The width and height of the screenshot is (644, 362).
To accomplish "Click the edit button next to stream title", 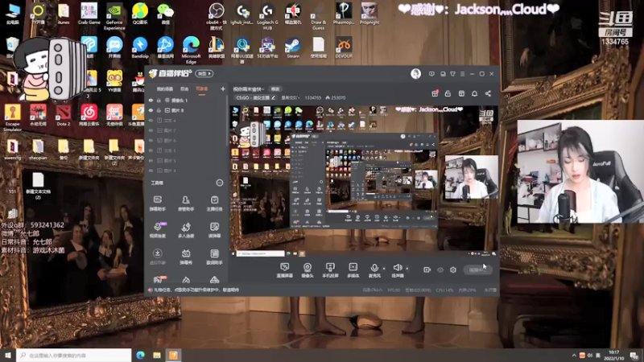I will pyautogui.click(x=275, y=89).
